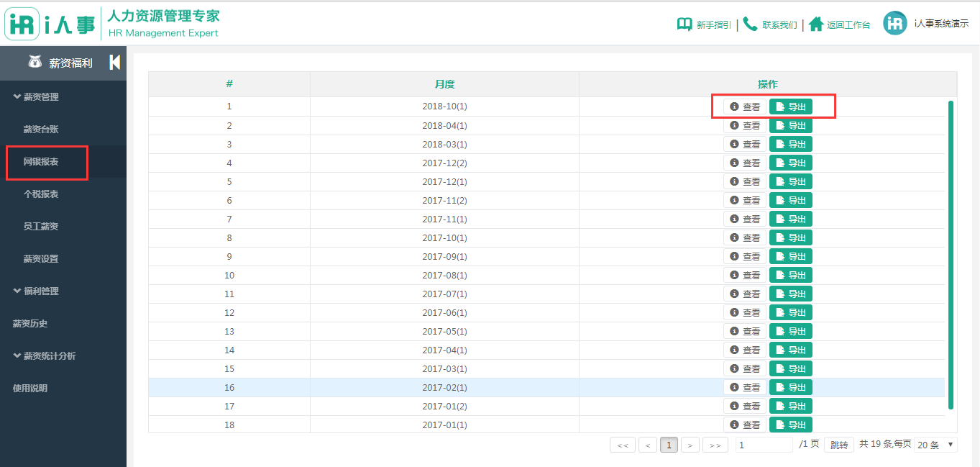The width and height of the screenshot is (980, 467).
Task: Click the 月度 column header
Action: (x=444, y=84)
